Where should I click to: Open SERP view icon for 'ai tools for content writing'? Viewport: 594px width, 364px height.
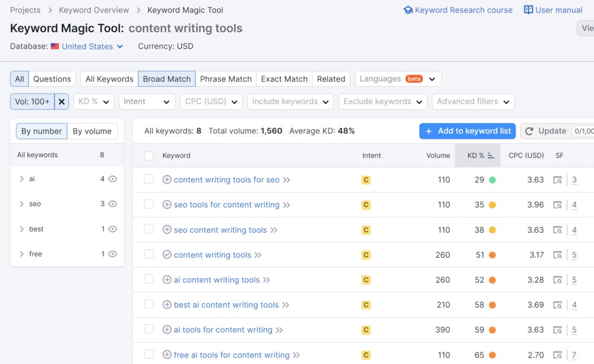pos(557,330)
